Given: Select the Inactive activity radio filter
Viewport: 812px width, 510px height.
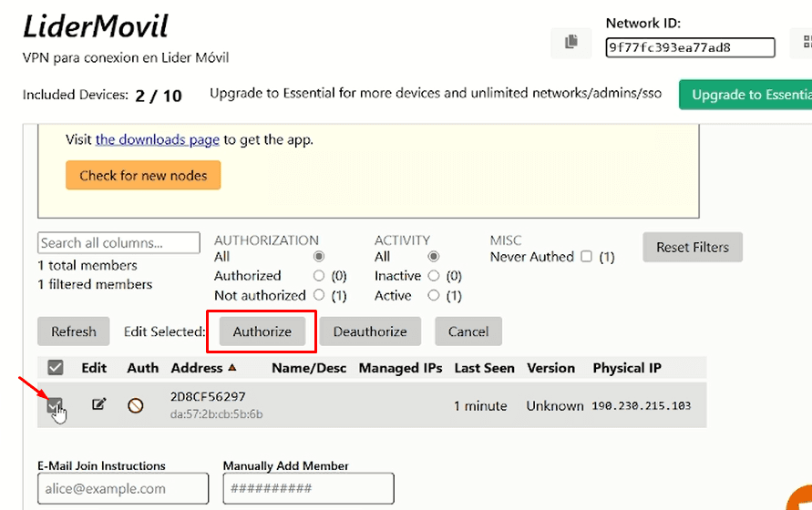Looking at the screenshot, I should 434,276.
